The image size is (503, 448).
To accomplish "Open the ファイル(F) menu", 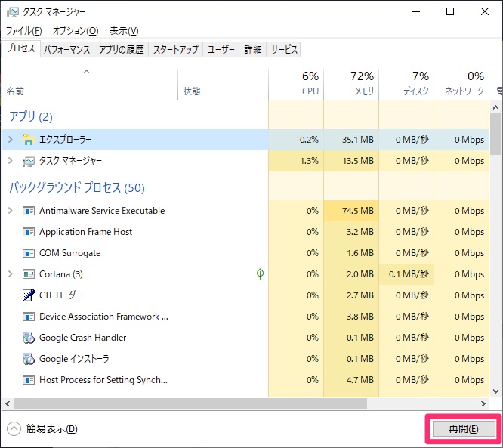I will [24, 31].
